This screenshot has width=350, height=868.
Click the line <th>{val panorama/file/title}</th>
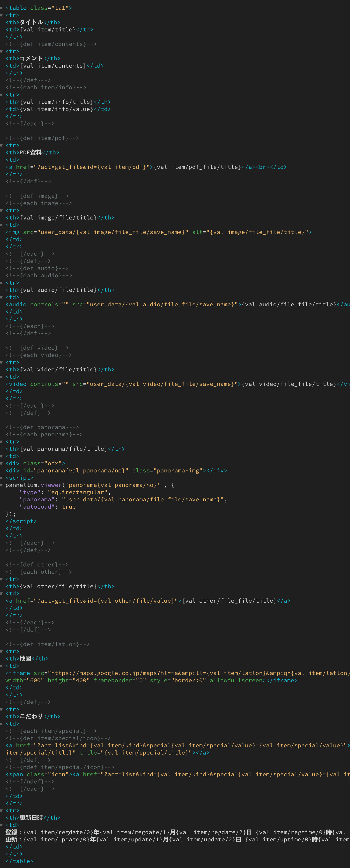tap(65, 449)
